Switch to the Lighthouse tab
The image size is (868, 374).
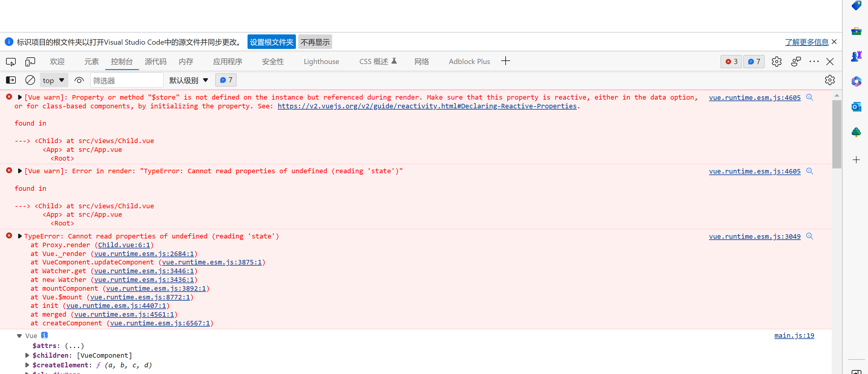321,62
